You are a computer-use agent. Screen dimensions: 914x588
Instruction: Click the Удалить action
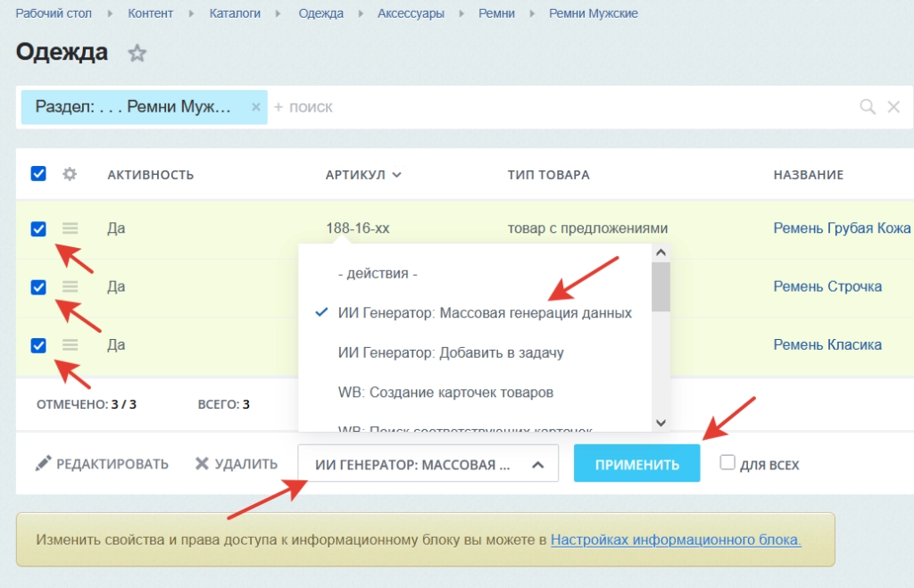(x=237, y=464)
